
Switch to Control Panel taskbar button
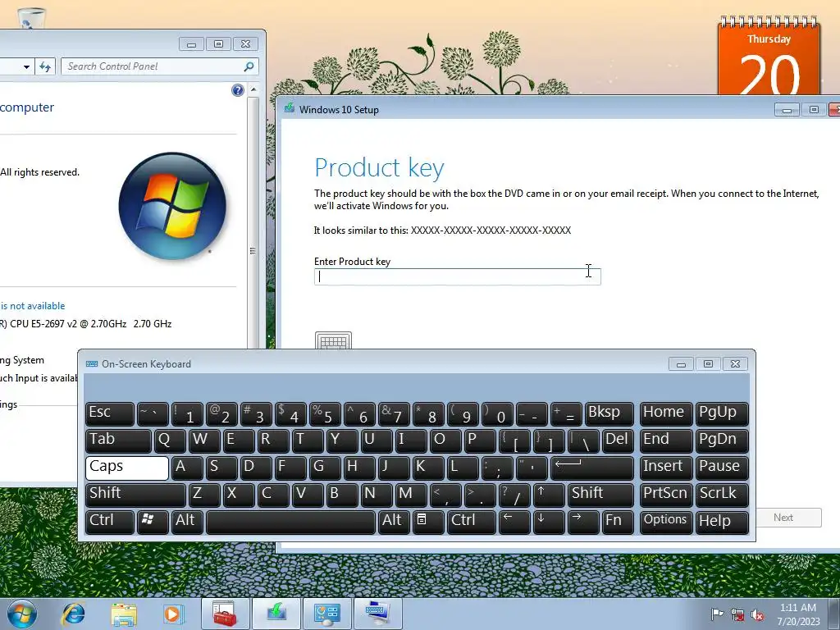[x=326, y=614]
